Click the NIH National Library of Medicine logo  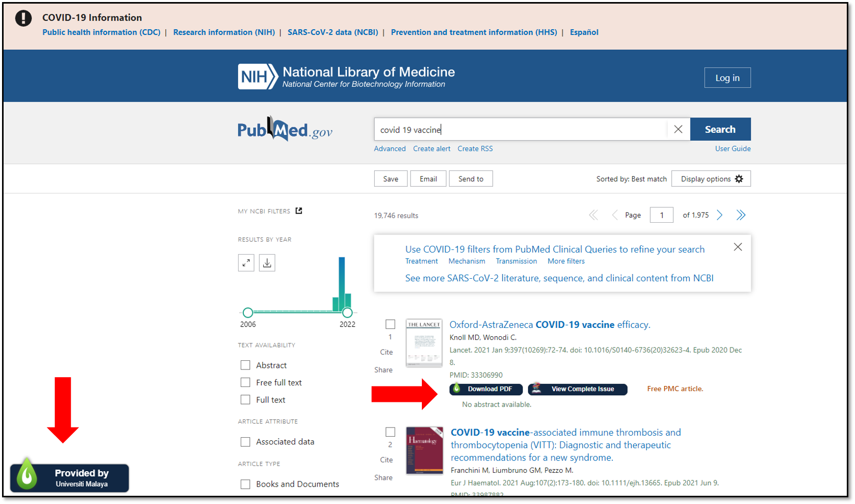click(x=346, y=76)
